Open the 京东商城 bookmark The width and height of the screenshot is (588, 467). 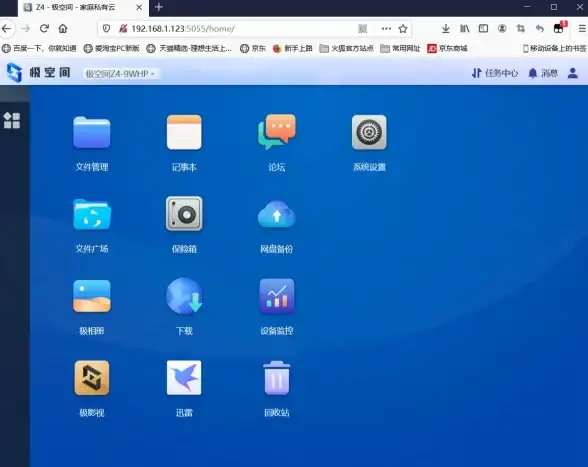[x=447, y=48]
